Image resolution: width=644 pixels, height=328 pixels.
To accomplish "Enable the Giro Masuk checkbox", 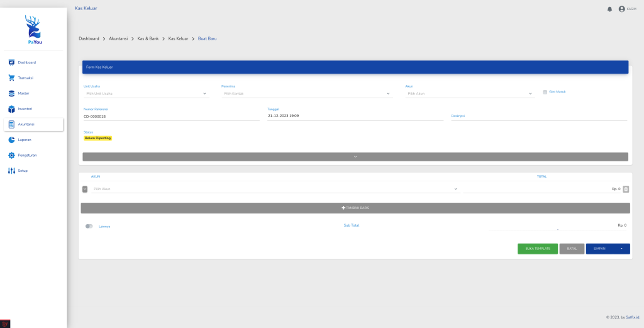I will [545, 92].
